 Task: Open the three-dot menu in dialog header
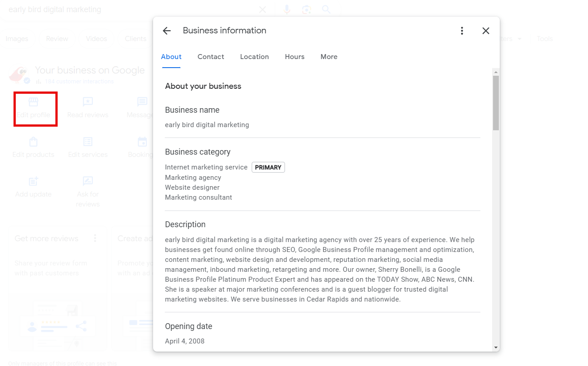click(x=462, y=31)
